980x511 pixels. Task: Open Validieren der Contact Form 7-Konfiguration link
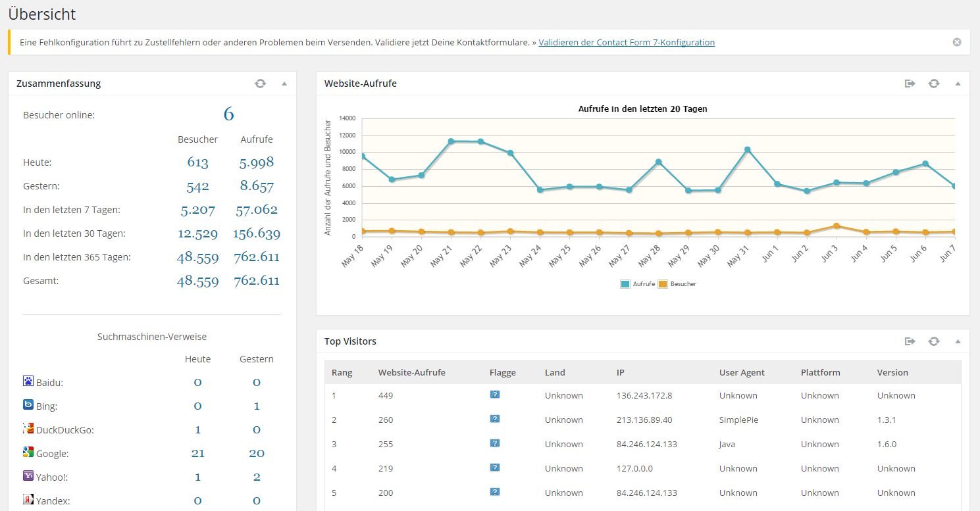[626, 42]
